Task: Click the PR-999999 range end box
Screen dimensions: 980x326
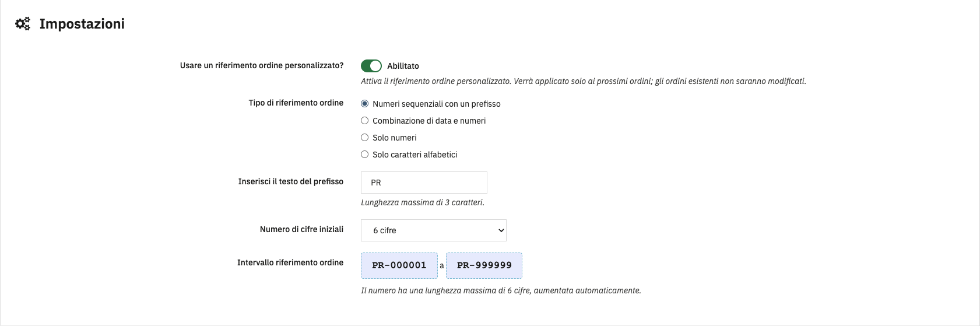Action: [484, 265]
